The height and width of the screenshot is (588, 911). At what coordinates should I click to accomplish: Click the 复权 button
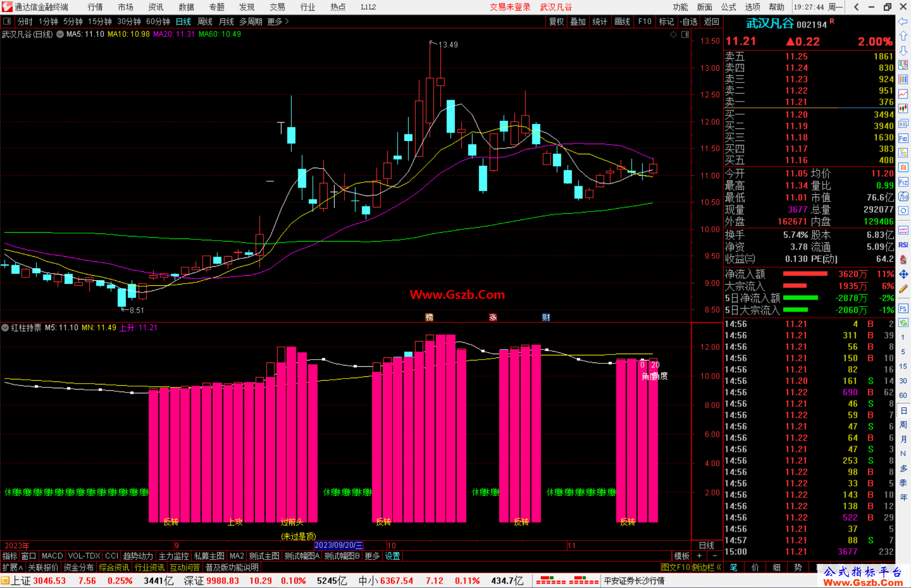tap(556, 21)
